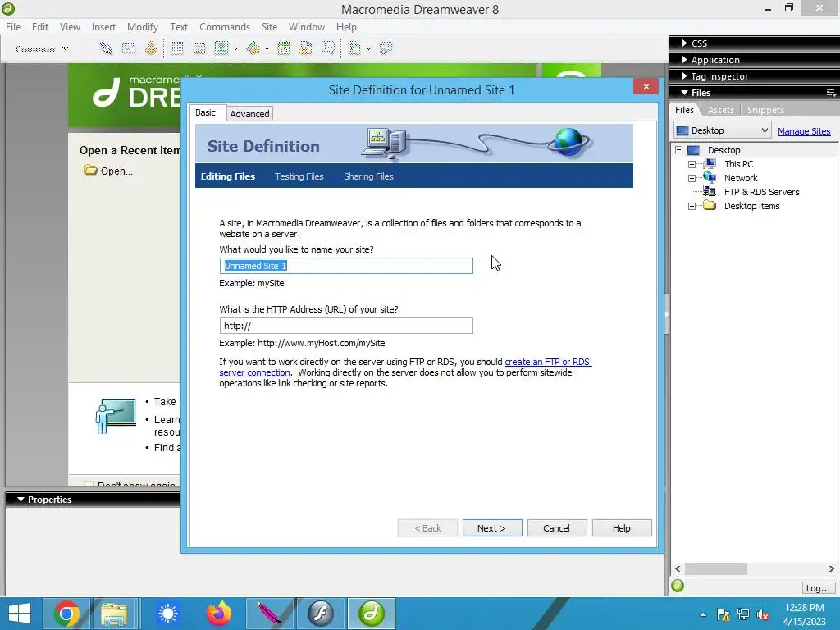
Task: Click the Server-Side Include icon
Action: tap(306, 48)
